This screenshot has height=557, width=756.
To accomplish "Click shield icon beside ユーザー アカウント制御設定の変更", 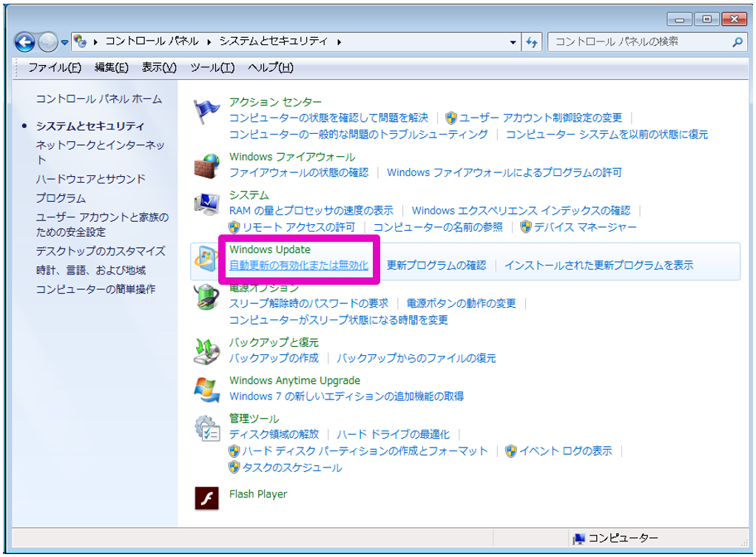I will pos(451,118).
